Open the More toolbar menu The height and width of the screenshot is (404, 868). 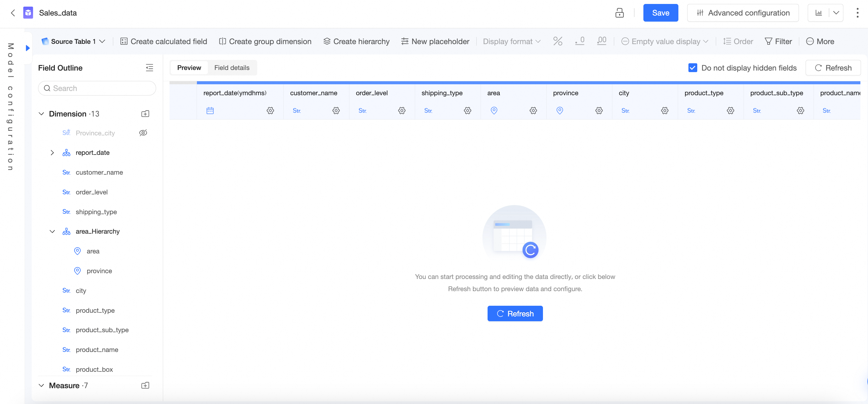(820, 41)
